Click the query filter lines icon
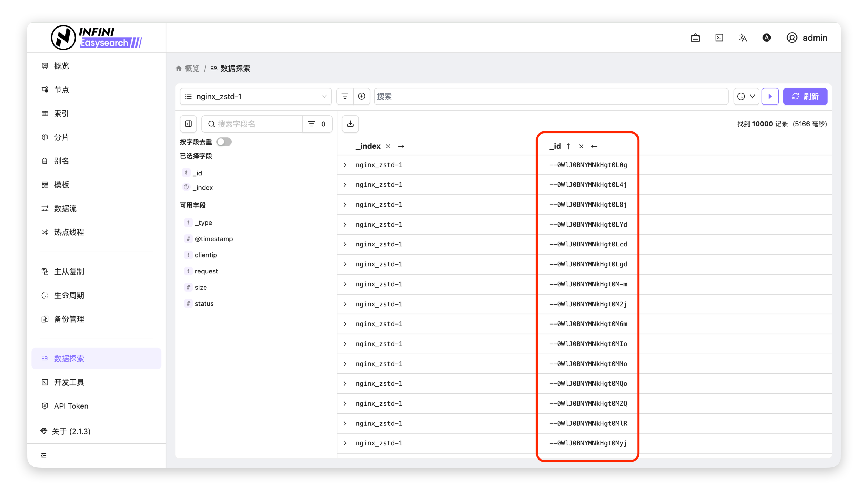Viewport: 868px width, 500px height. [x=345, y=96]
